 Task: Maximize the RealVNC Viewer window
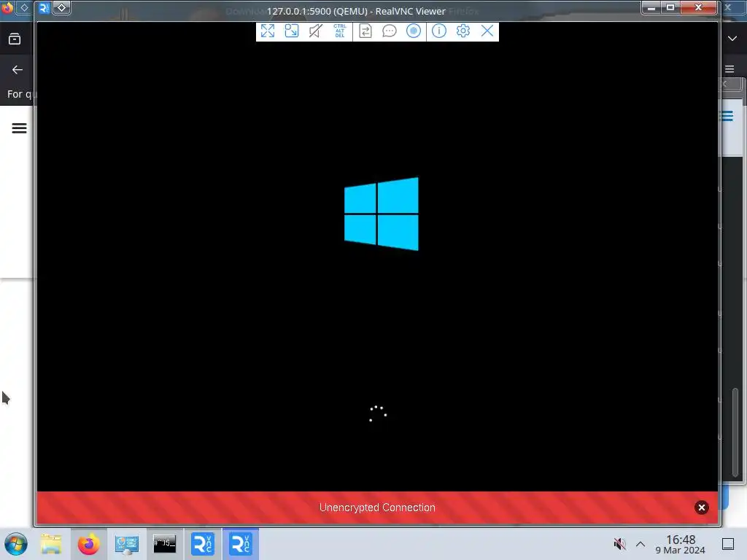[670, 7]
